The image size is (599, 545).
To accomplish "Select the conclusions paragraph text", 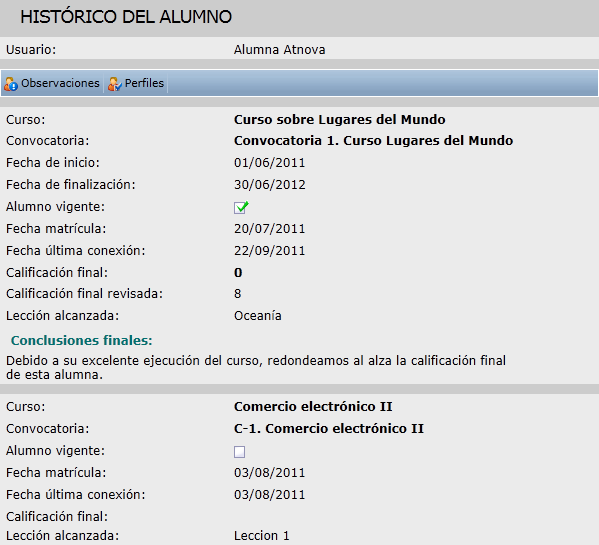I will 256,367.
